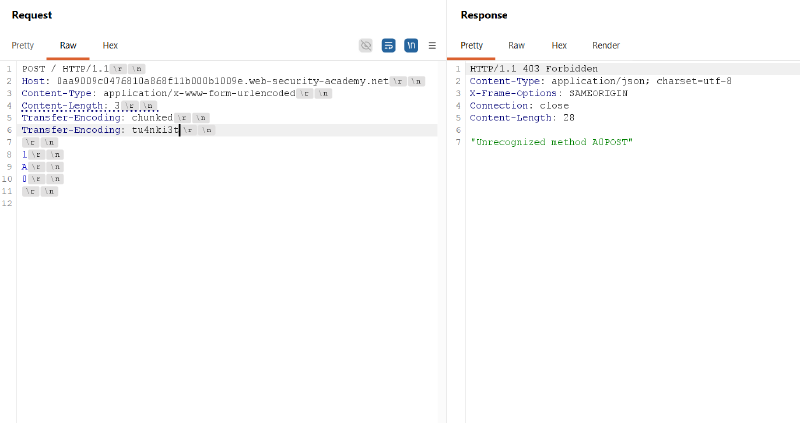Click blank line 6 in Response viewer

(x=633, y=130)
